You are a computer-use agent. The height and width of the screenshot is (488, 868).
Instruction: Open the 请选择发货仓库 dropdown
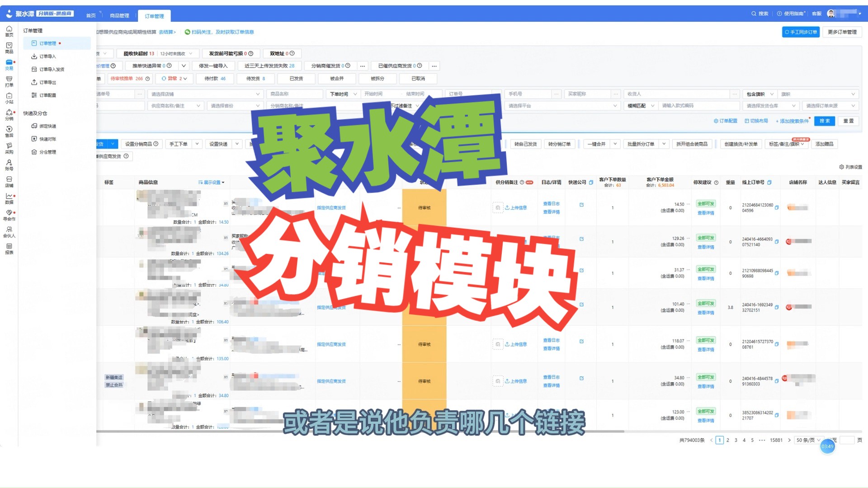point(771,106)
